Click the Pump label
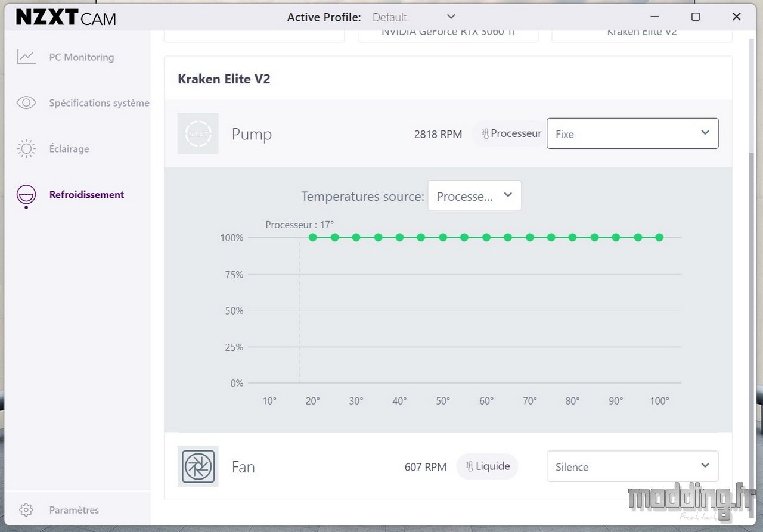This screenshot has width=763, height=532. point(252,134)
